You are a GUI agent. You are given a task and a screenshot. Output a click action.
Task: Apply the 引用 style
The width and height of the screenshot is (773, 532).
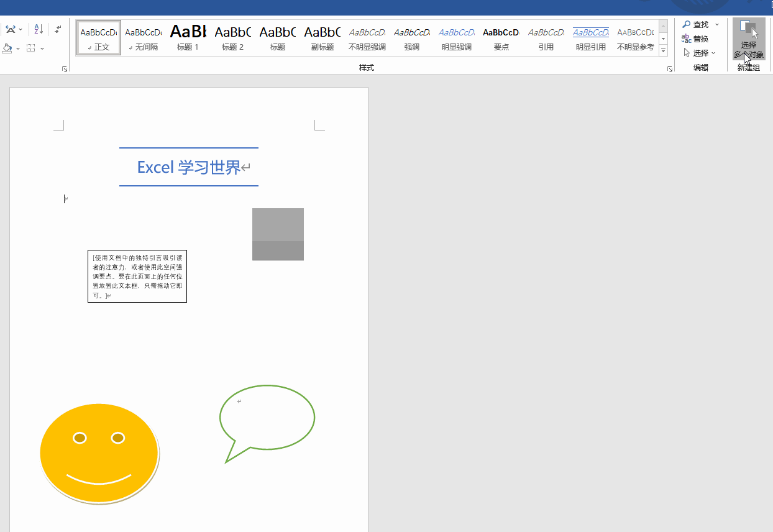click(x=546, y=37)
